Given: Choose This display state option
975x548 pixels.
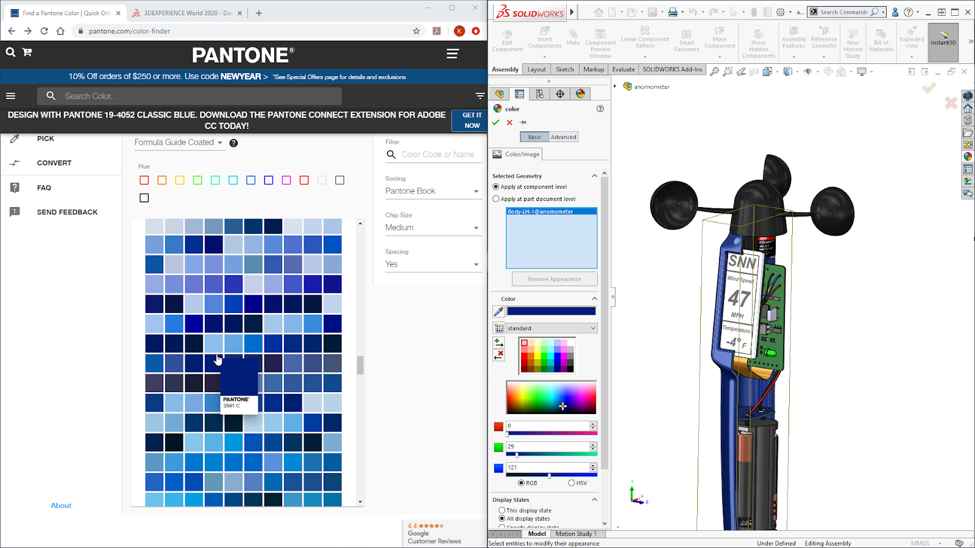Looking at the screenshot, I should (502, 510).
